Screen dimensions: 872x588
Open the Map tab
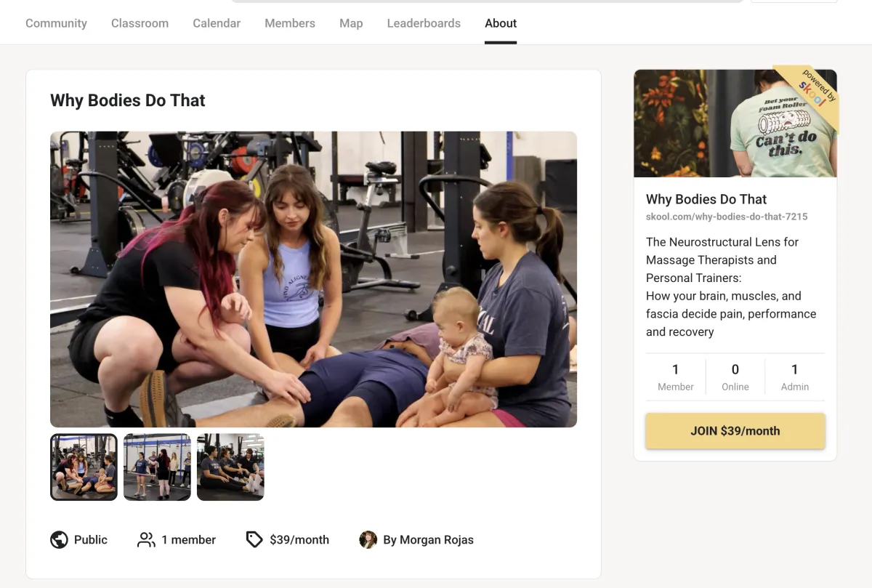click(351, 23)
